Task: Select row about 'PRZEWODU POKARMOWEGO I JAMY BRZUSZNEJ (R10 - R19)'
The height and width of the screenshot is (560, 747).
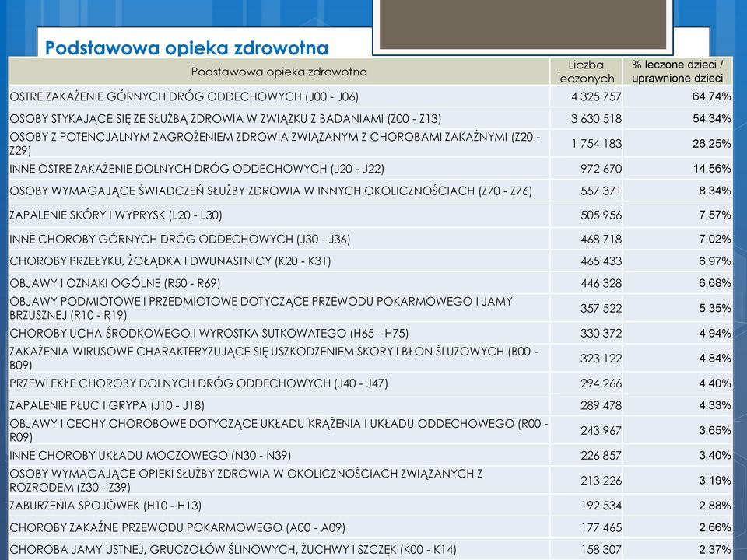Action: (370, 308)
